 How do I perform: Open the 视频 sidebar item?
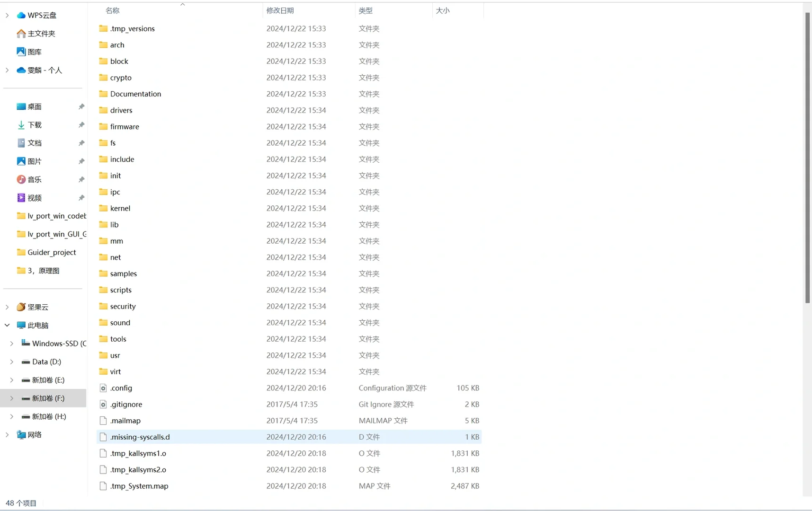tap(34, 197)
